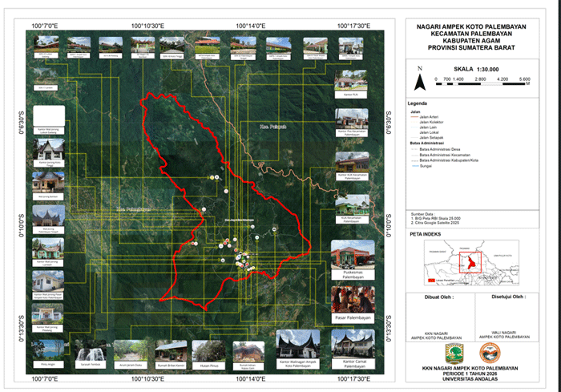This screenshot has height=392, width=561.
Task: Click the round orange KKN emblem logo
Action: (x=490, y=353)
